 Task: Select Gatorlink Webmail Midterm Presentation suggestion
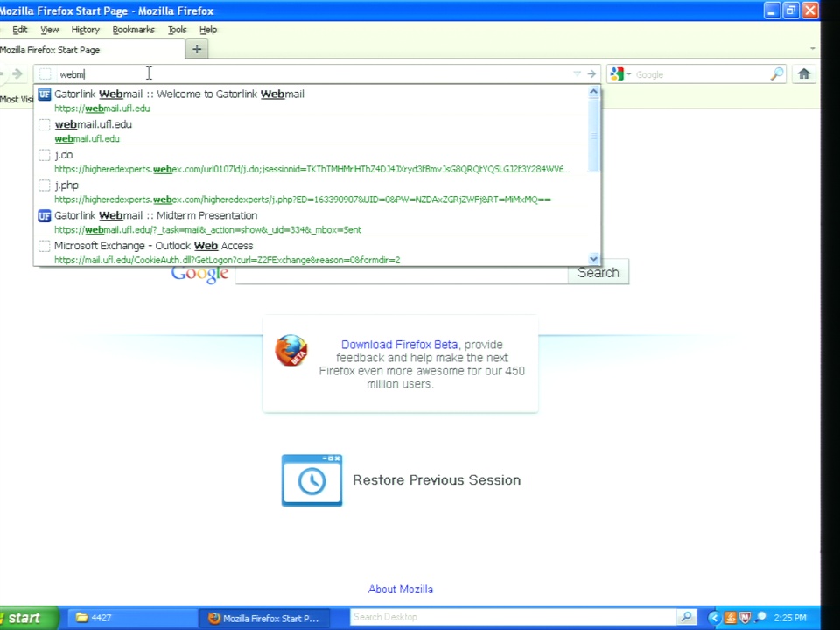click(x=311, y=221)
